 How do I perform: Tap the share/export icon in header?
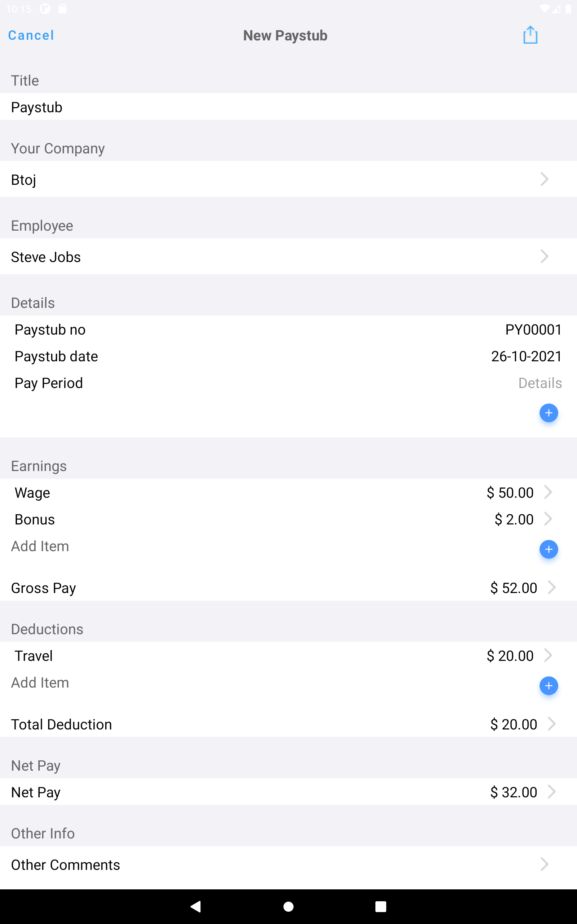(530, 35)
